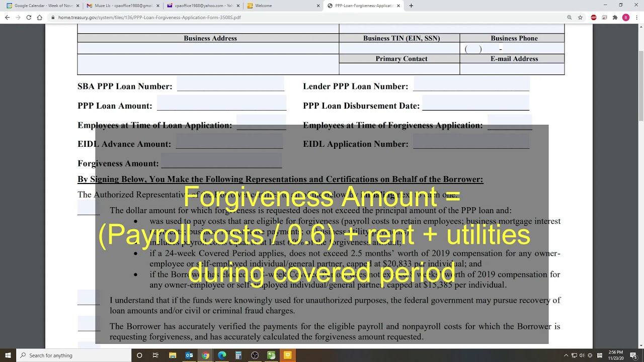
Task: Click the taskbar 'Search for anything' box
Action: 73,355
